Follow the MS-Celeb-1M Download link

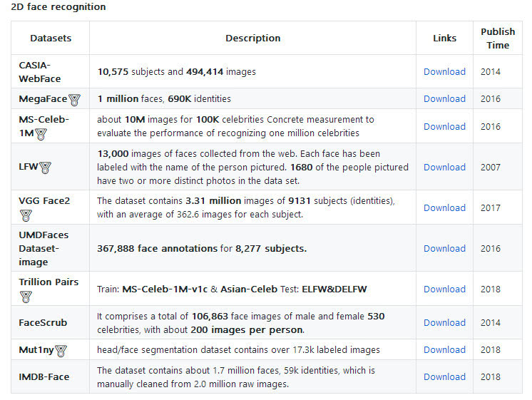click(444, 127)
